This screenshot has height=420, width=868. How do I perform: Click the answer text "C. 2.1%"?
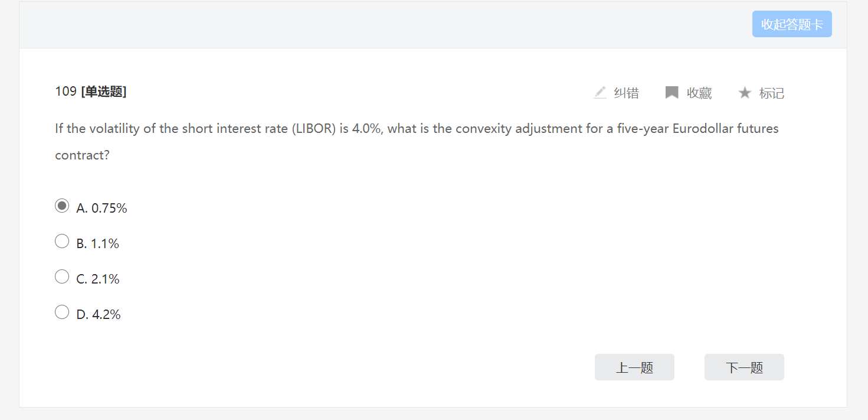98,279
